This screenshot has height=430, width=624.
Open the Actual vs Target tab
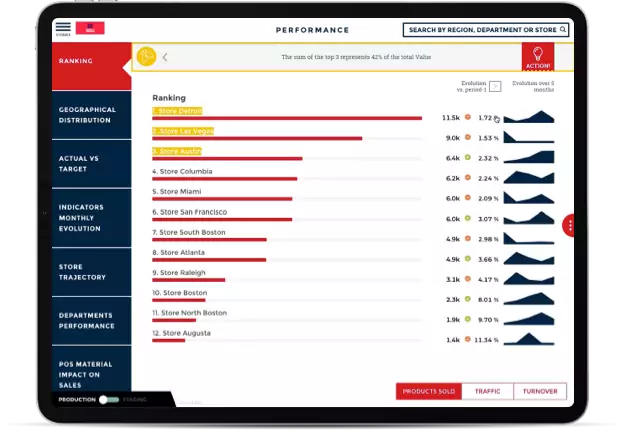tap(88, 163)
